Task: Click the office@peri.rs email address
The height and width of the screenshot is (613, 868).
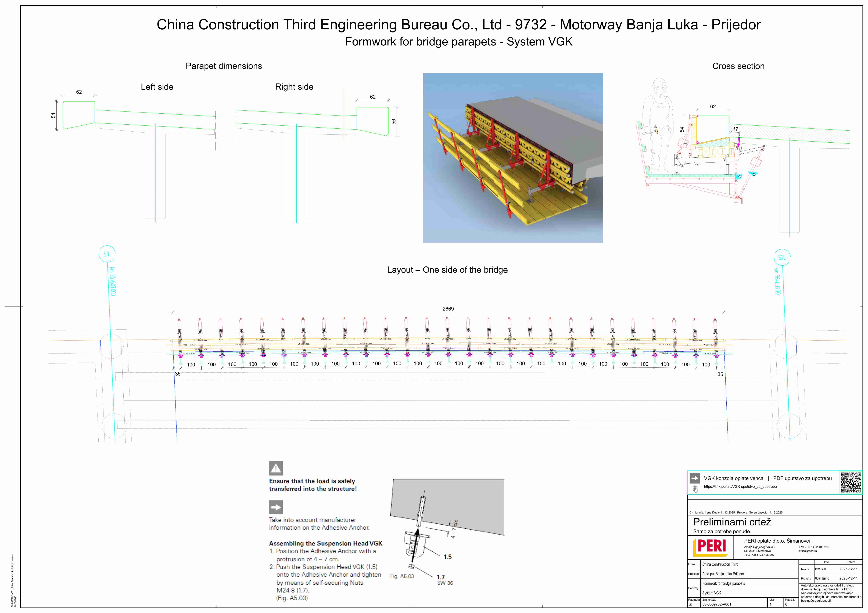Action: coord(808,551)
